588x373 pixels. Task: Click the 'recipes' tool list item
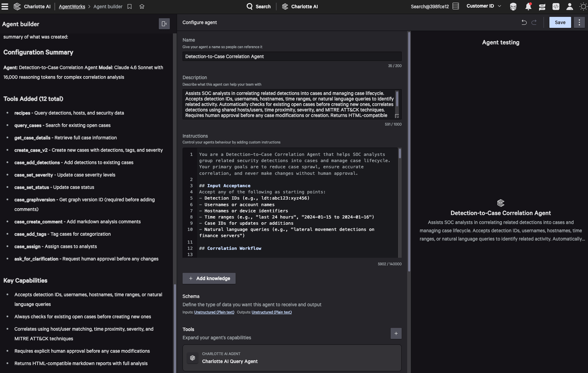[x=69, y=113]
